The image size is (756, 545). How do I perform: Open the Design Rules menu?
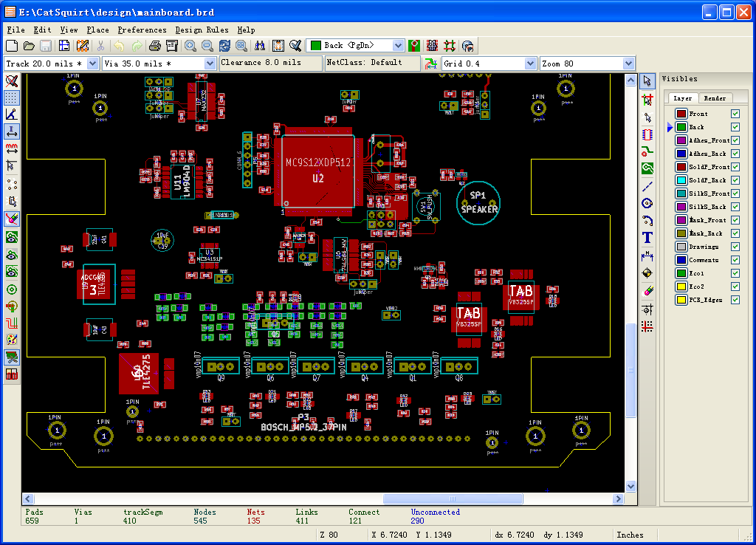(202, 30)
